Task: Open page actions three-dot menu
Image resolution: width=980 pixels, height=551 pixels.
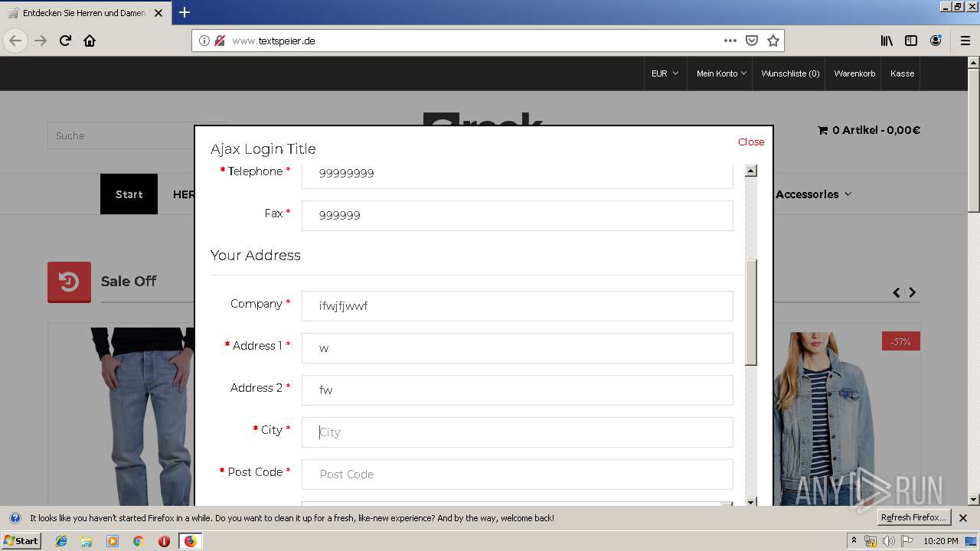Action: coord(730,41)
